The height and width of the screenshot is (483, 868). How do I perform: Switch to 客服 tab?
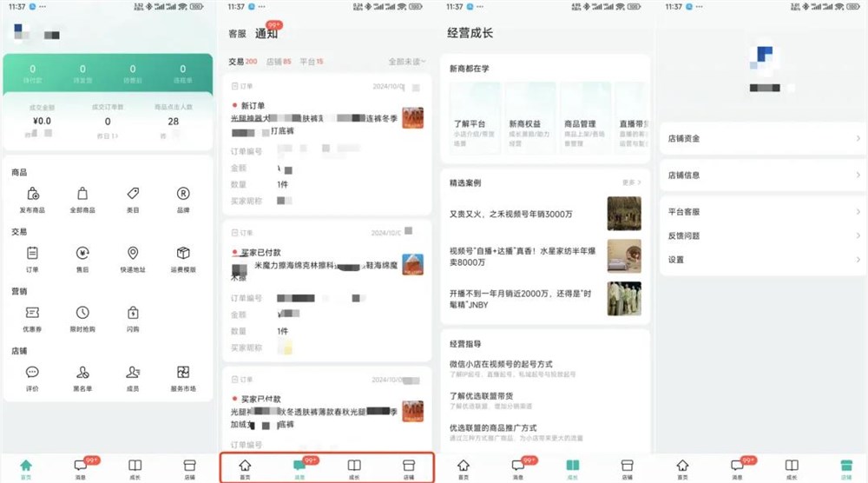(x=238, y=34)
